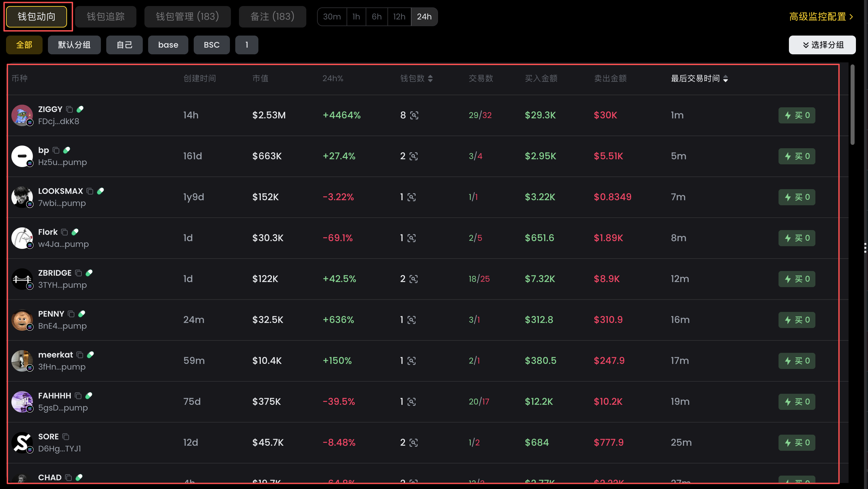This screenshot has width=868, height=489.
Task: Copy the SORE token address
Action: [x=66, y=437]
